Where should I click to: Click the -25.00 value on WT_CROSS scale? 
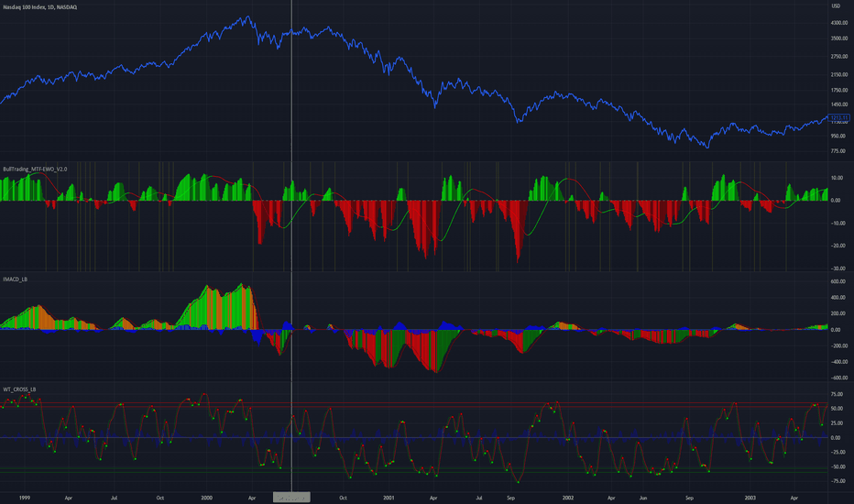[x=838, y=453]
